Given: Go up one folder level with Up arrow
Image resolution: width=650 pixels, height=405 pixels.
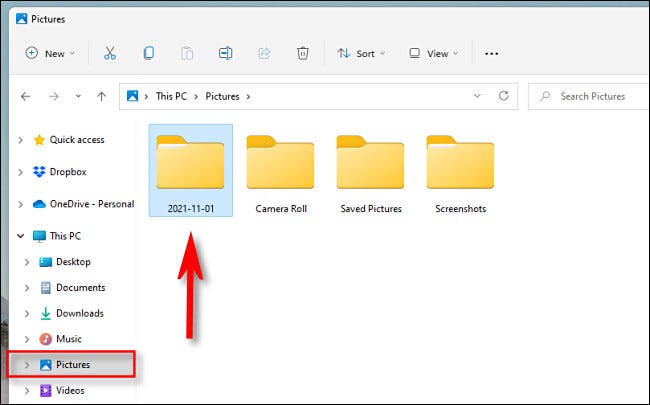Looking at the screenshot, I should point(101,96).
